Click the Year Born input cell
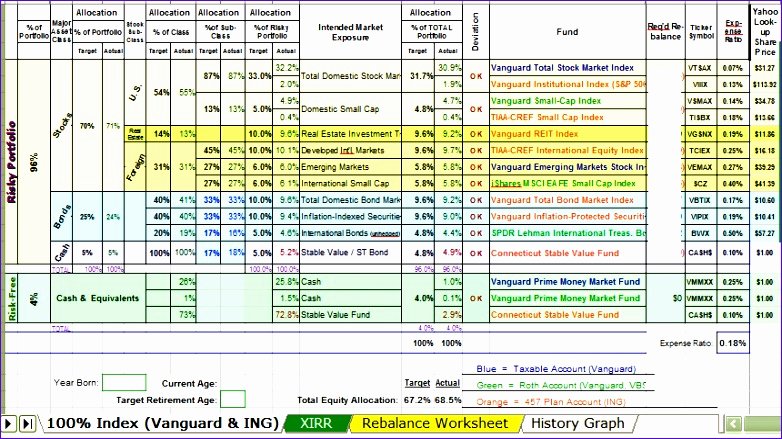The height and width of the screenshot is (439, 782). (x=124, y=383)
